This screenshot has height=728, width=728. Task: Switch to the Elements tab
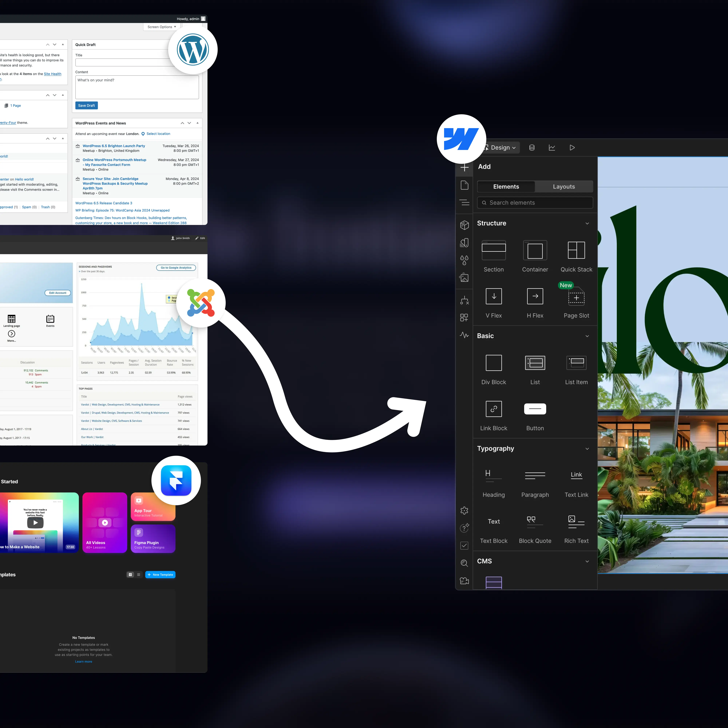506,187
